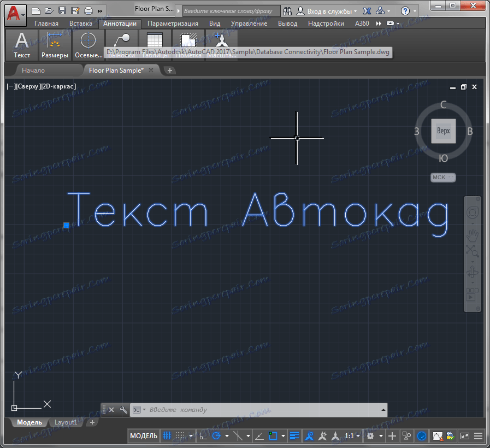Click the keyword search input field
The image size is (490, 448).
click(x=231, y=11)
